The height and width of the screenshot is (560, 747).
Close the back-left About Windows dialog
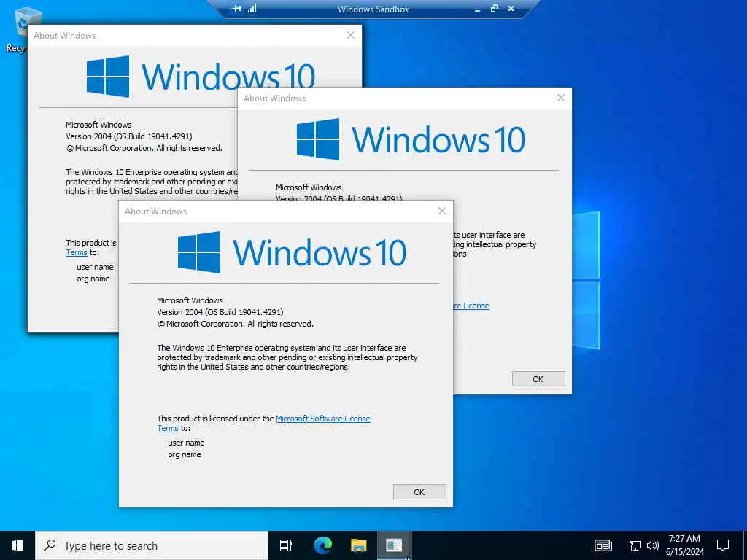351,35
